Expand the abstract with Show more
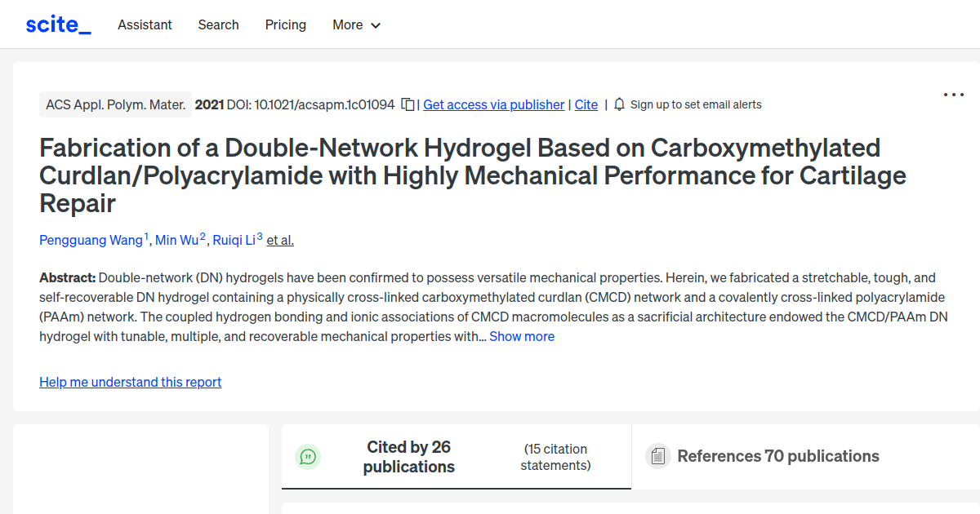980x514 pixels. click(x=522, y=336)
